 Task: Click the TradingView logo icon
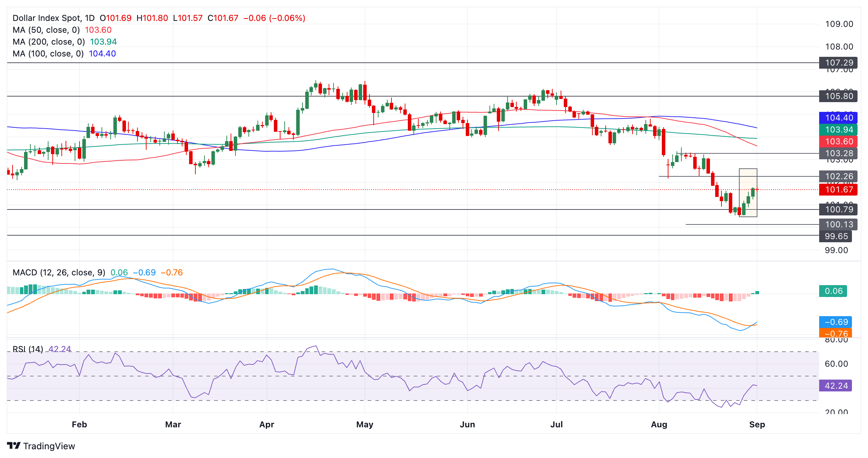(14, 446)
